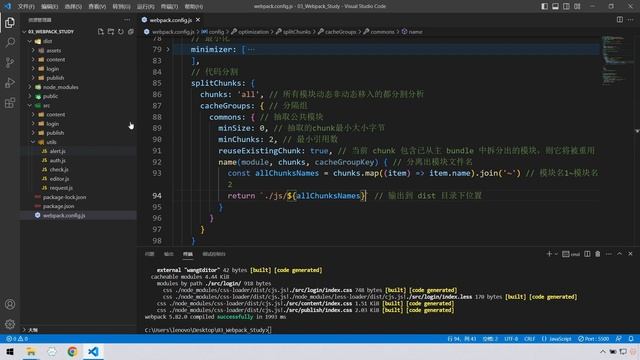Select the webpack.config.js editor tab
Viewport: 640px width, 360px height.
click(171, 20)
